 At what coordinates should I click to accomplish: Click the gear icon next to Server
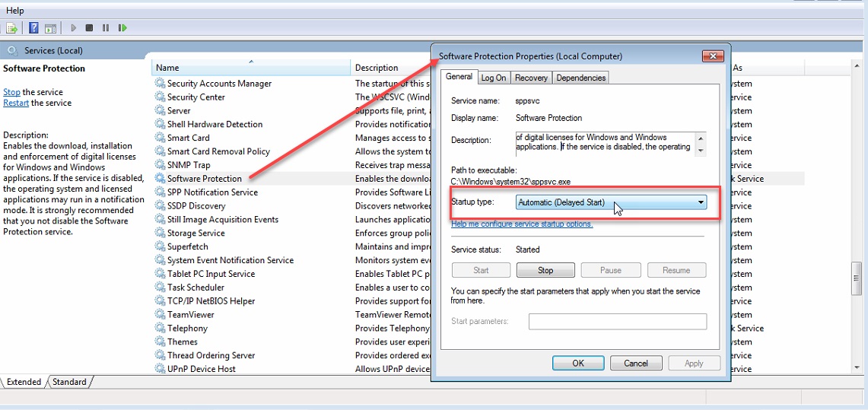coord(160,110)
